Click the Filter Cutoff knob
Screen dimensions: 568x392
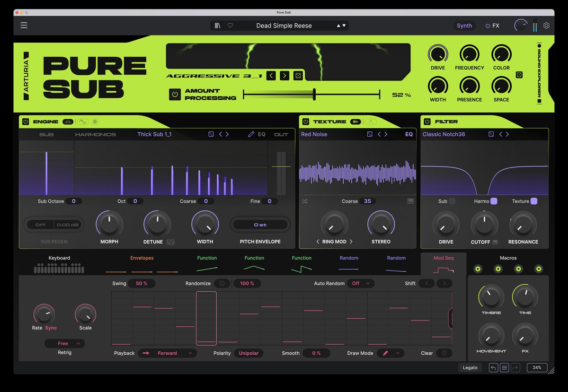click(484, 224)
